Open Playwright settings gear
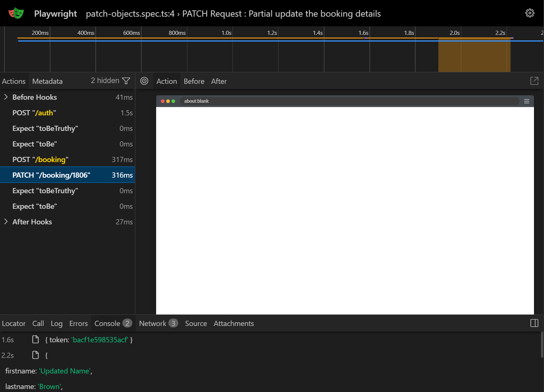Viewport: 544px width, 392px height. (x=530, y=13)
